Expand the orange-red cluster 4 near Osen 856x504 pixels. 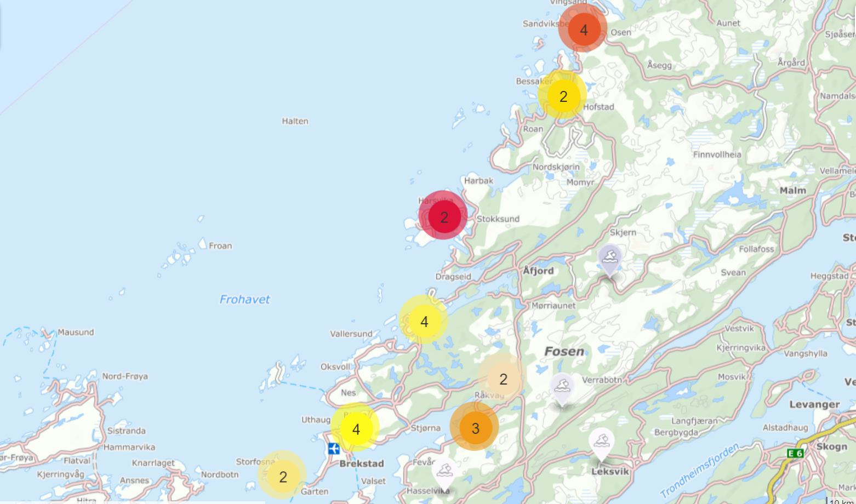click(583, 30)
